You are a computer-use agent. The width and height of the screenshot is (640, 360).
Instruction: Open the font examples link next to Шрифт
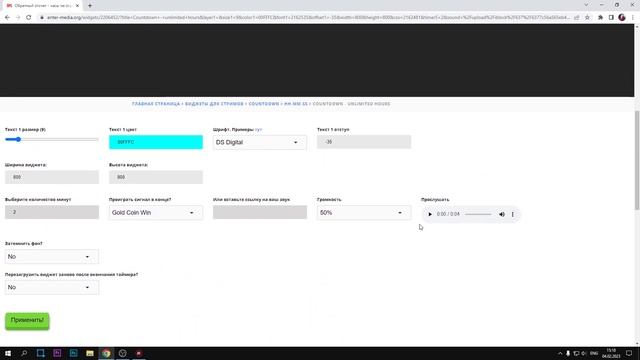click(x=258, y=129)
